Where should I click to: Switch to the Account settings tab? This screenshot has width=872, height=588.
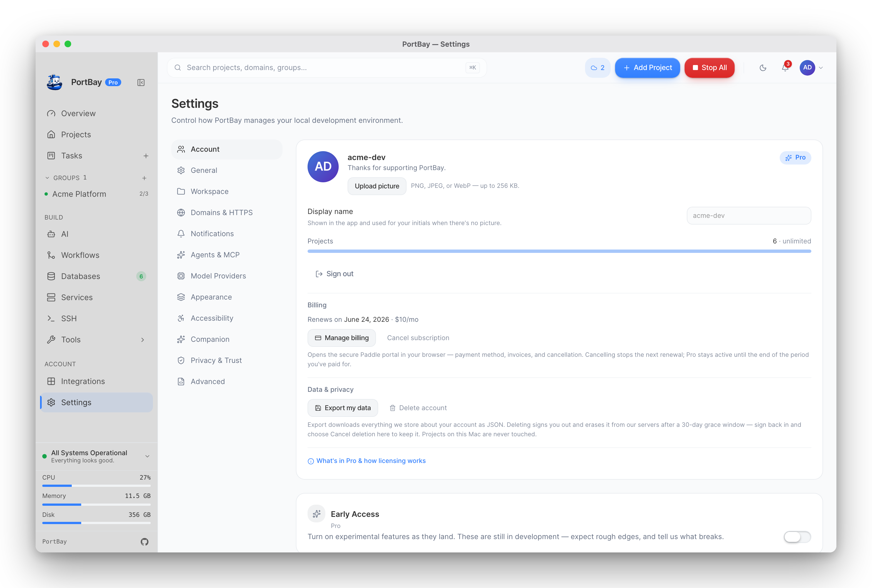pos(227,149)
